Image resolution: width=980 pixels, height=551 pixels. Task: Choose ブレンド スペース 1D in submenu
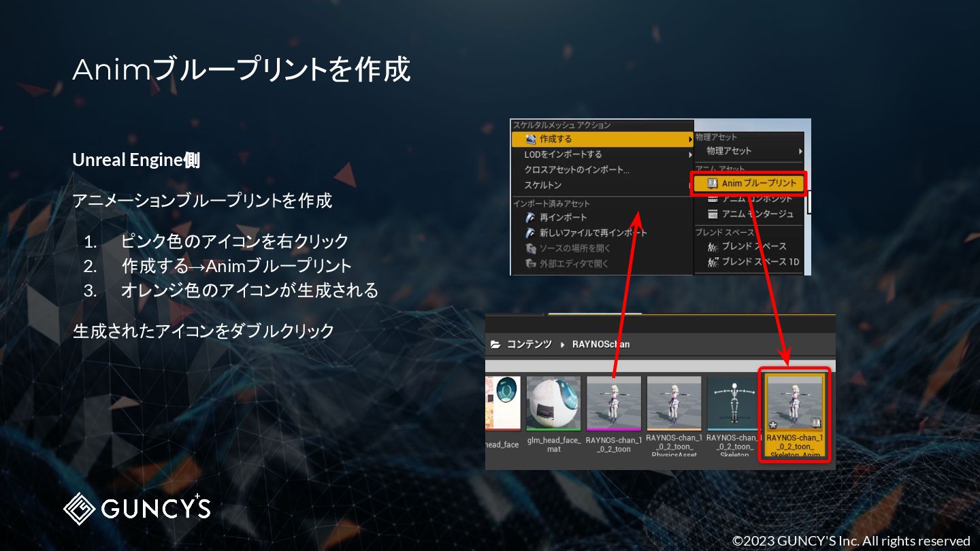pos(749,262)
